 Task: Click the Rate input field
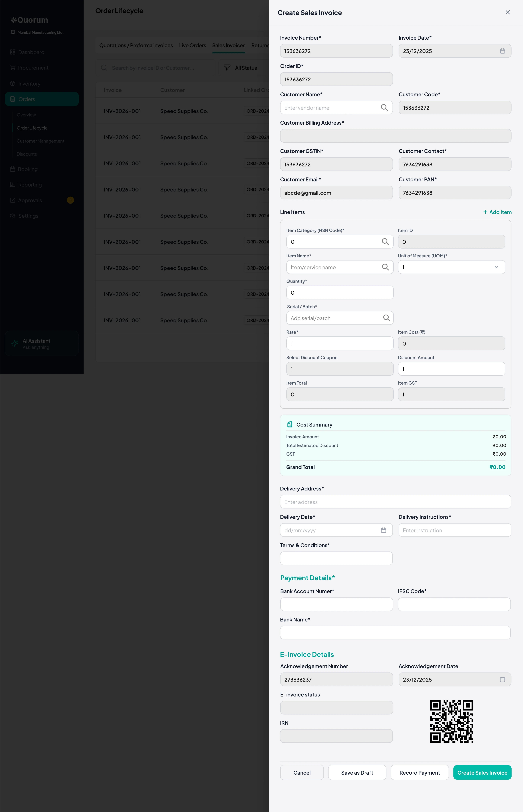340,343
